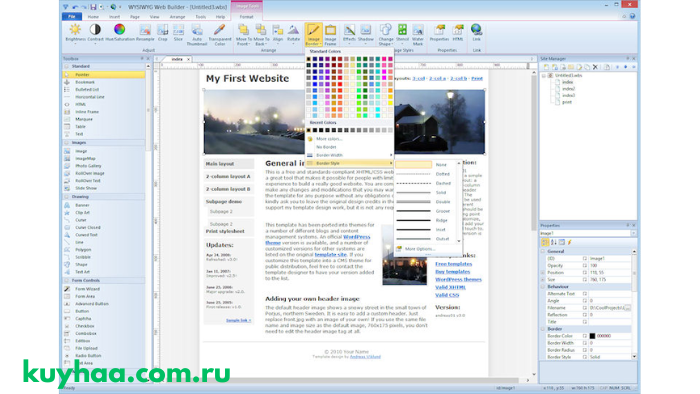The width and height of the screenshot is (700, 394).
Task: Collapse the Untitled3.wbs tree in Site Manager
Action: (x=544, y=76)
